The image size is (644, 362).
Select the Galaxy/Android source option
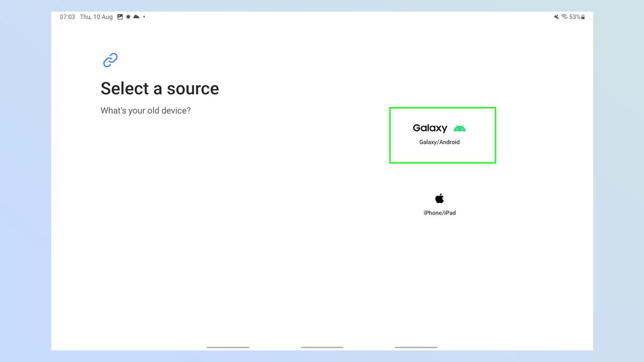click(442, 135)
